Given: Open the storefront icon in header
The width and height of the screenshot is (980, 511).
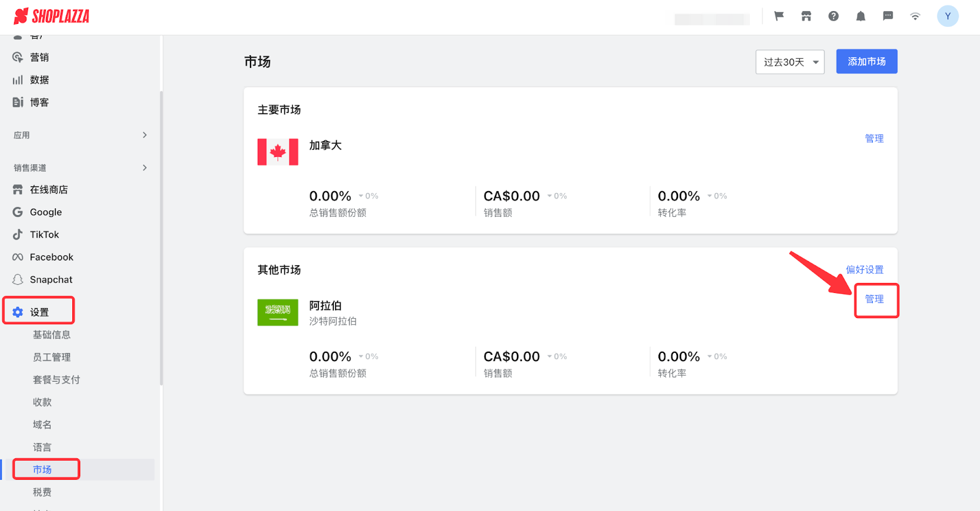Looking at the screenshot, I should [806, 17].
